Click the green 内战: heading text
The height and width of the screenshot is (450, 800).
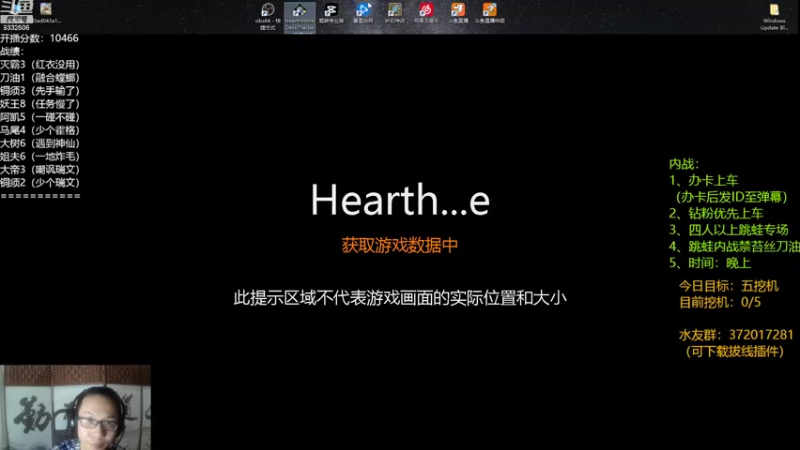[x=684, y=164]
